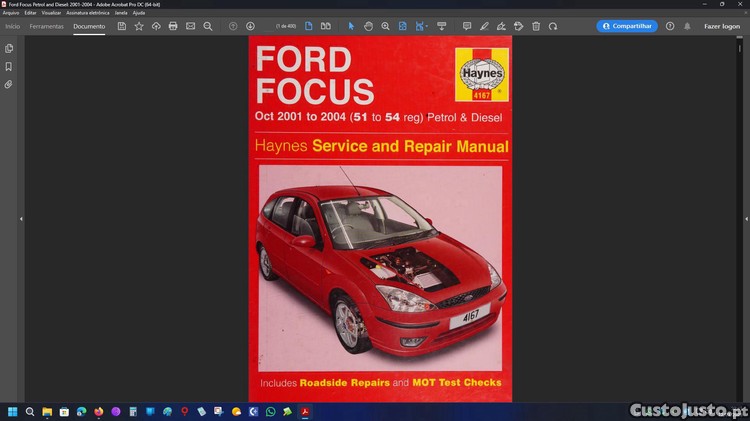Image resolution: width=750 pixels, height=421 pixels.
Task: Show the Attachments paperclip panel
Action: (x=9, y=84)
